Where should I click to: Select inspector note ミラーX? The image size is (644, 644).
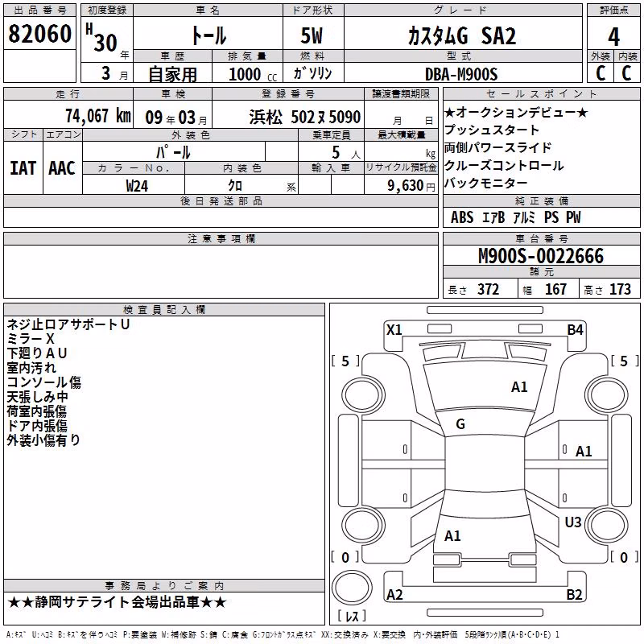point(31,339)
